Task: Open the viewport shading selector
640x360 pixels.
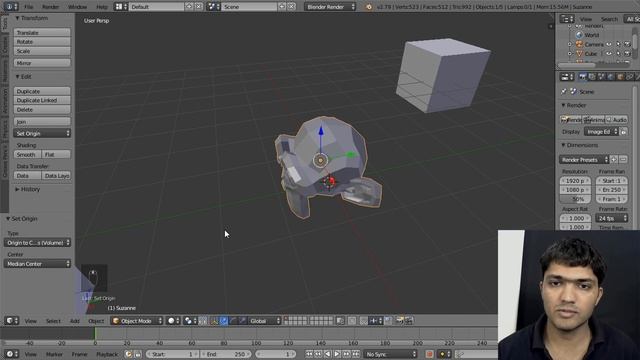Action: pyautogui.click(x=173, y=321)
